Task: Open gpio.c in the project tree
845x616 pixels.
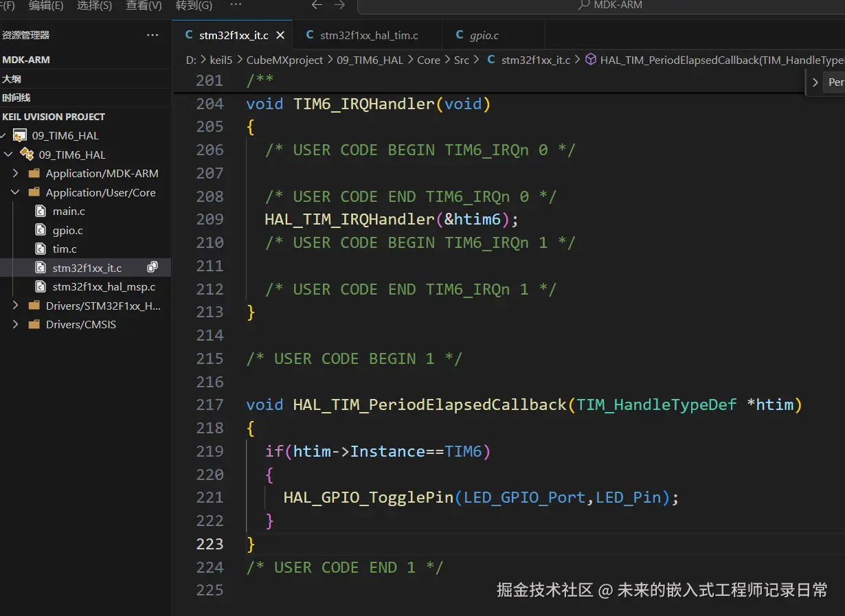Action: (68, 231)
